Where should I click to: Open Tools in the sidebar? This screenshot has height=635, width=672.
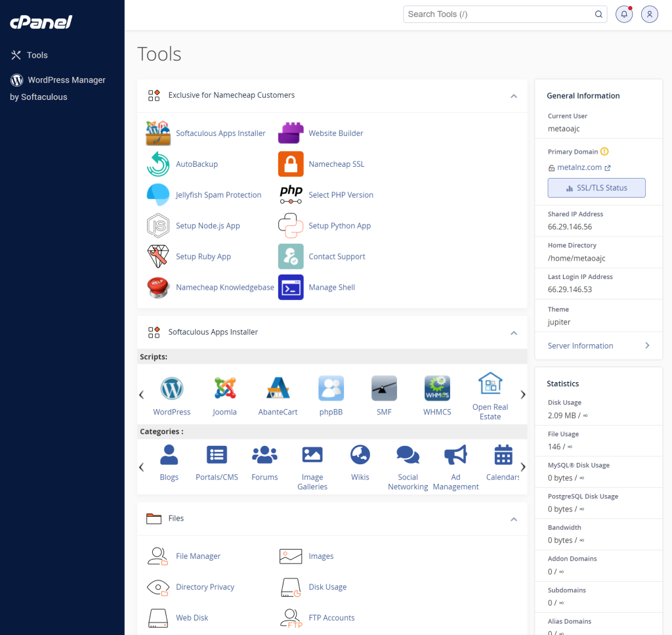[x=29, y=55]
